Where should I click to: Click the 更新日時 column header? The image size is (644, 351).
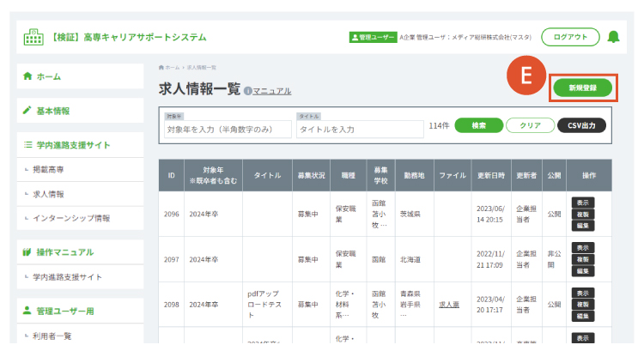point(491,175)
